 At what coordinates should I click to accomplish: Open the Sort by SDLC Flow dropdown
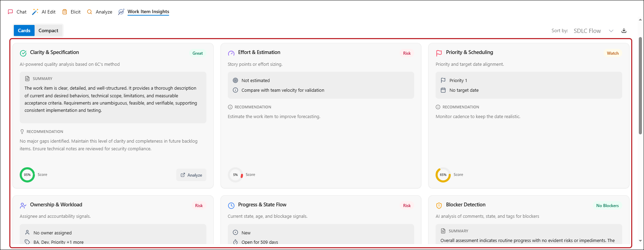point(594,31)
